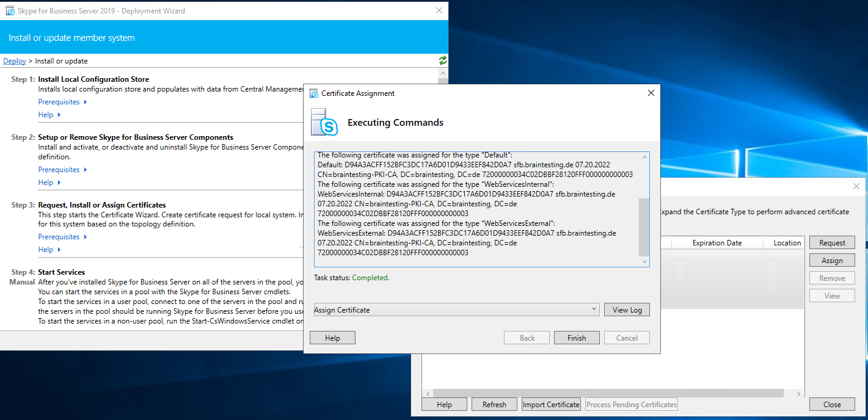
Task: Expand Prerequisites under Step 1
Action: [62, 102]
